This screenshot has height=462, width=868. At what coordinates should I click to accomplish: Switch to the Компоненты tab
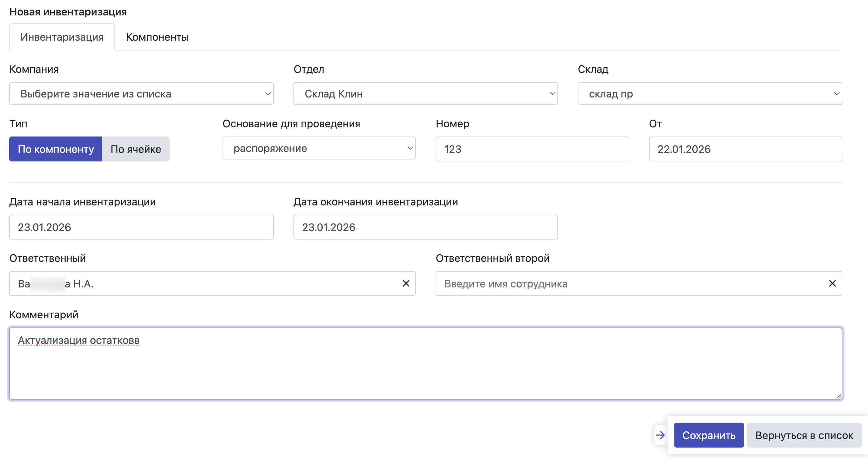tap(157, 37)
